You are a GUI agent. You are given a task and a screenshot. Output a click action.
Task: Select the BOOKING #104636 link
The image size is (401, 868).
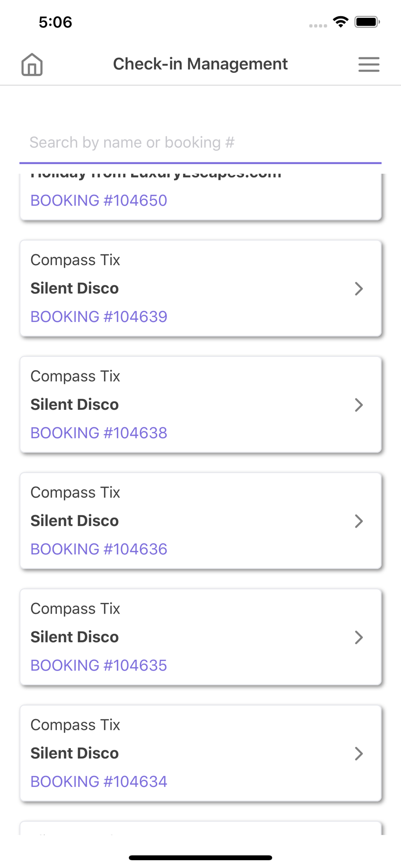point(99,549)
